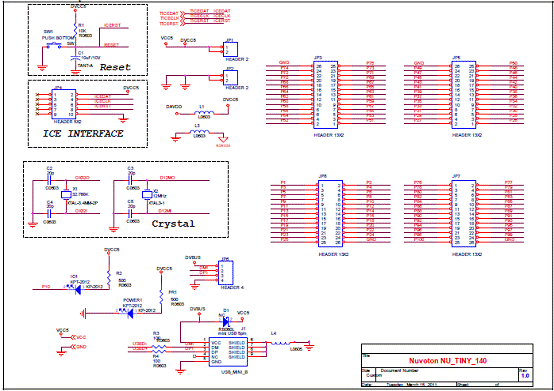This screenshot has width=554, height=391.
Task: Click the ICE INTERFACE label text
Action: tap(83, 134)
